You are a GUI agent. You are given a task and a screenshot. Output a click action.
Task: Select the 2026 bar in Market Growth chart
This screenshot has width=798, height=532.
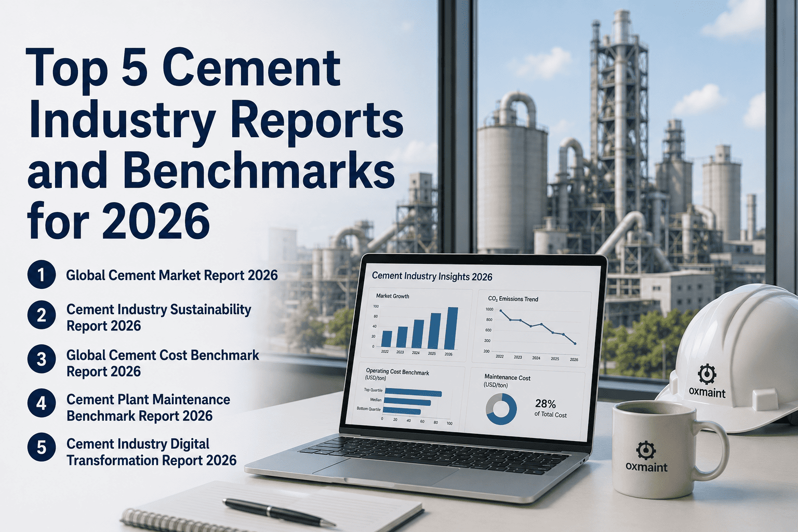(452, 329)
